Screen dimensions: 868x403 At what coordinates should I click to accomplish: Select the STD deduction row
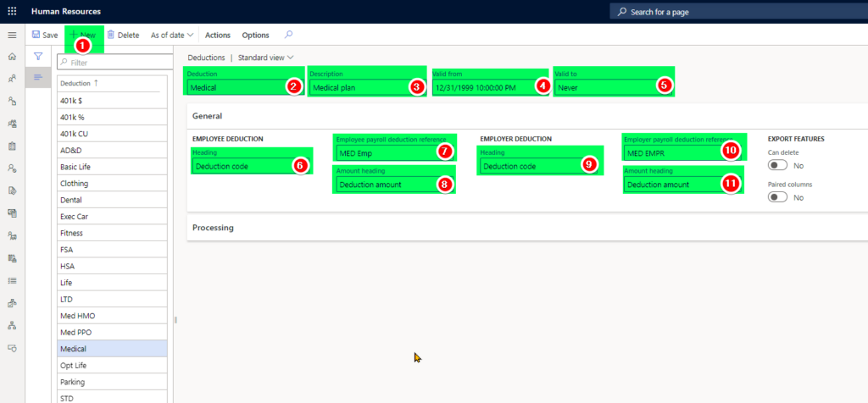113,397
